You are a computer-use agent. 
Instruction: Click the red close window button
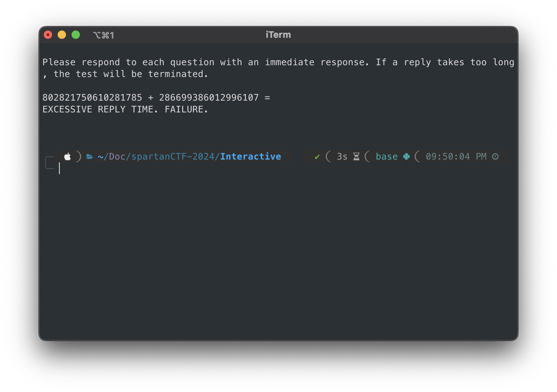point(48,35)
